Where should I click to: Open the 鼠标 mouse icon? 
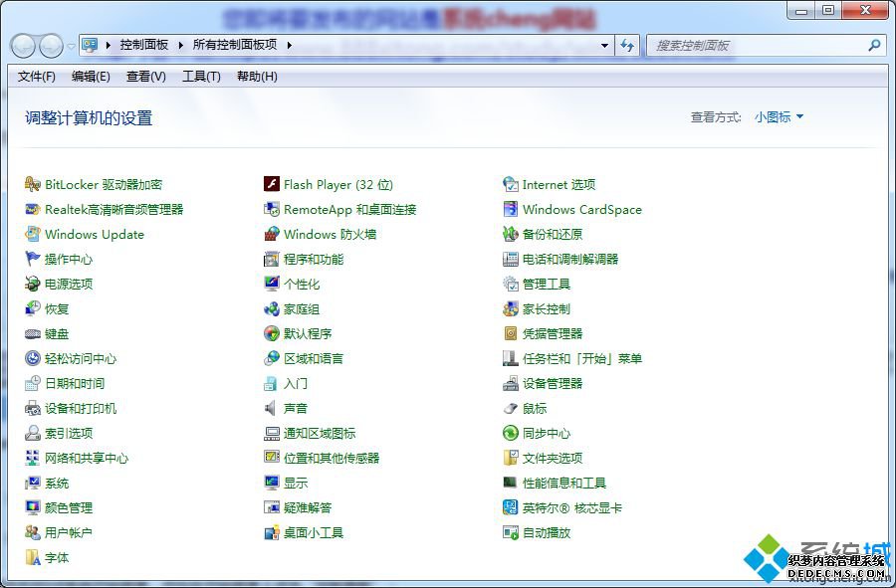[x=511, y=408]
